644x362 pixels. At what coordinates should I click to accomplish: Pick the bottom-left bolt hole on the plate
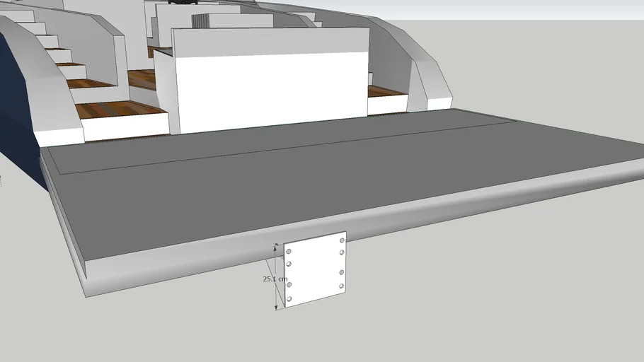point(289,297)
